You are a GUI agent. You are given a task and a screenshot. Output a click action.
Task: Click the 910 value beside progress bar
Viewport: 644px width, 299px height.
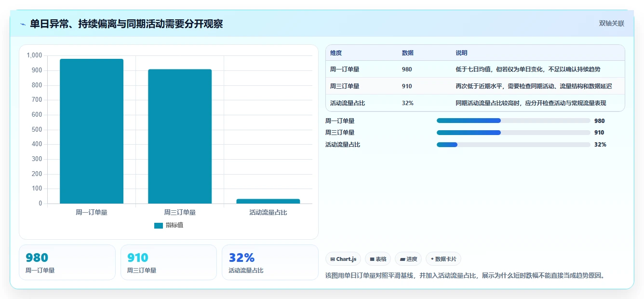pos(599,133)
